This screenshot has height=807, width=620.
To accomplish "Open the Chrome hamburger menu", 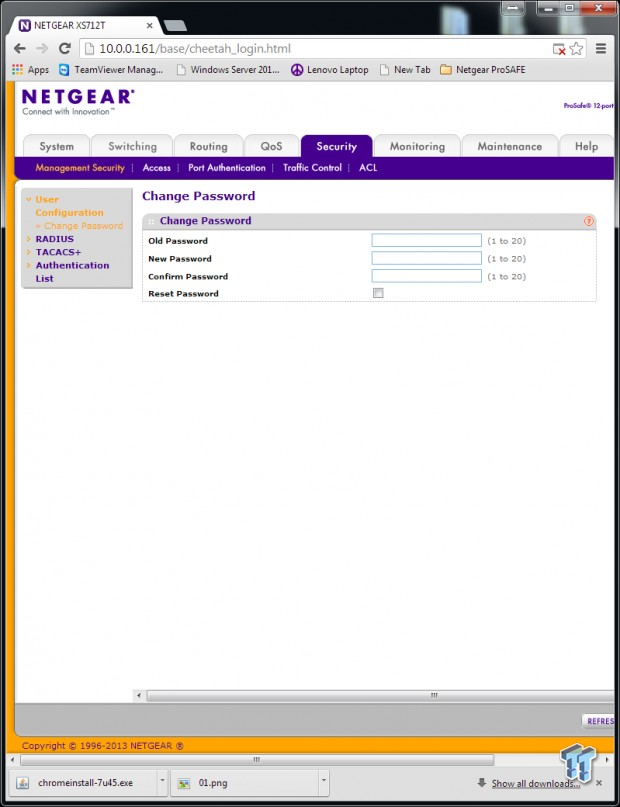I will click(600, 49).
